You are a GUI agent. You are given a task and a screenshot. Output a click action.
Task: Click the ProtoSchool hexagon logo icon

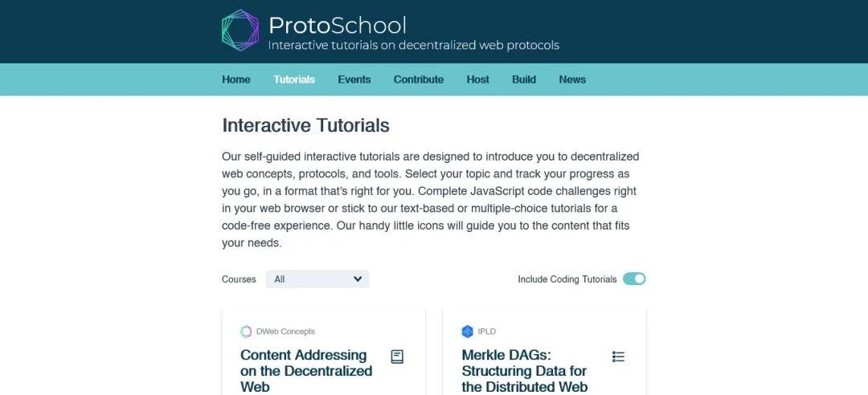pyautogui.click(x=240, y=31)
